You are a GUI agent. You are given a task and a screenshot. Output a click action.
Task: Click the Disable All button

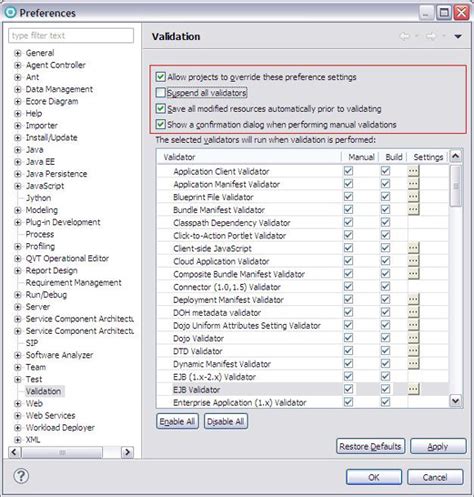pos(226,421)
